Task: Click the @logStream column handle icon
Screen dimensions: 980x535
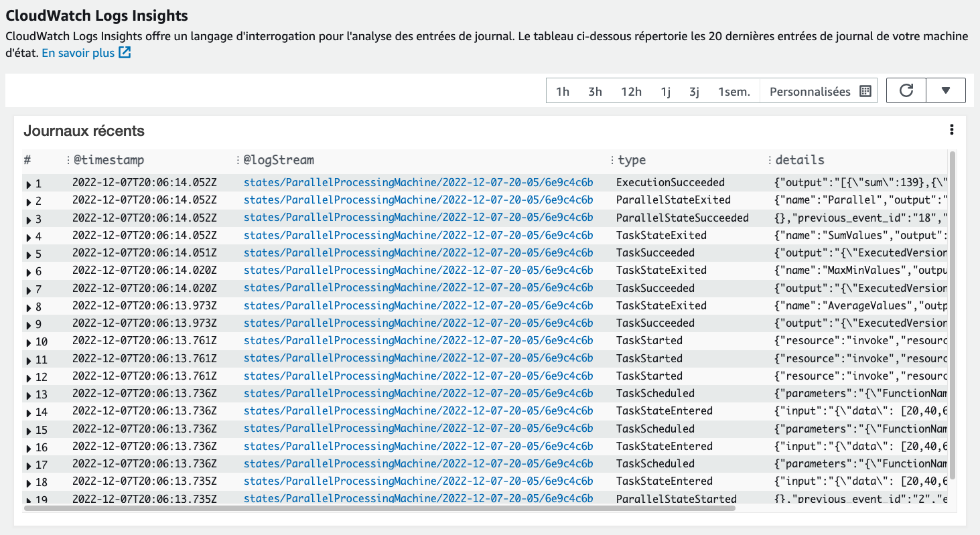Action: coord(238,160)
